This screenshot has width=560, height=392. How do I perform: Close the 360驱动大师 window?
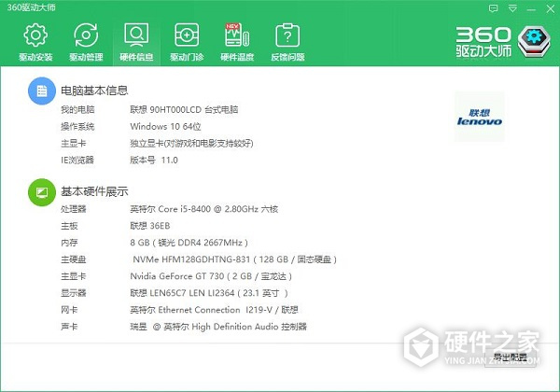click(x=551, y=8)
